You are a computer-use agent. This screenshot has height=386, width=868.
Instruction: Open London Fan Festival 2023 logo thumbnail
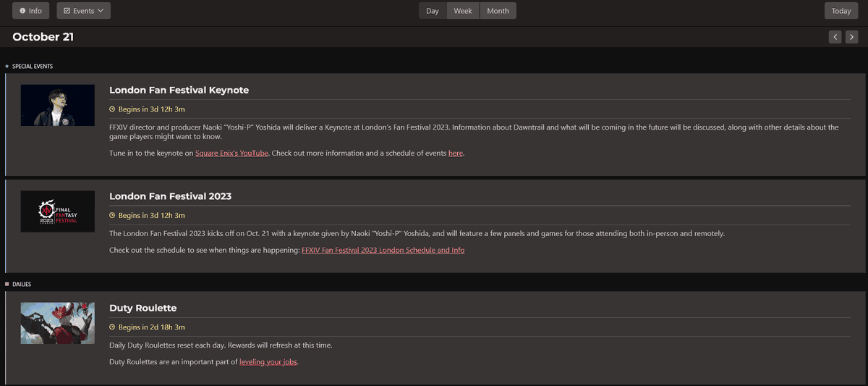pos(58,211)
